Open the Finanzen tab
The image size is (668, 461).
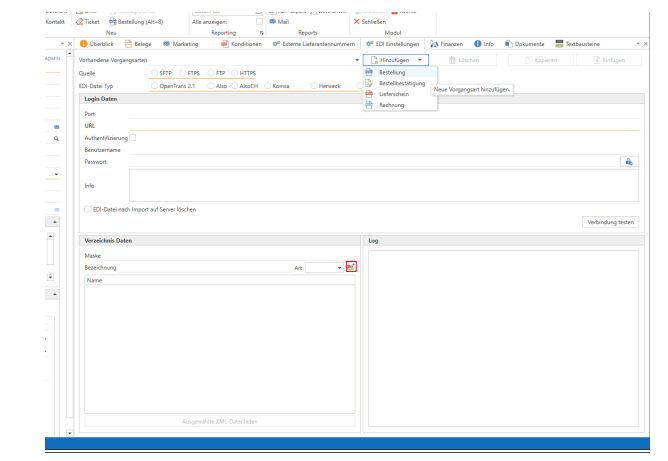(446, 44)
